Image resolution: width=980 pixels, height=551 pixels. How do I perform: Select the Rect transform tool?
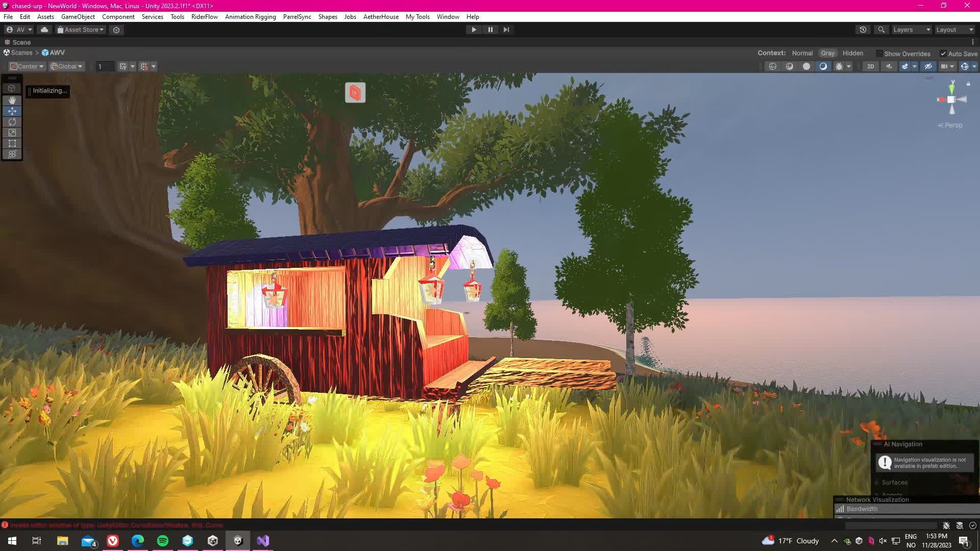[12, 143]
